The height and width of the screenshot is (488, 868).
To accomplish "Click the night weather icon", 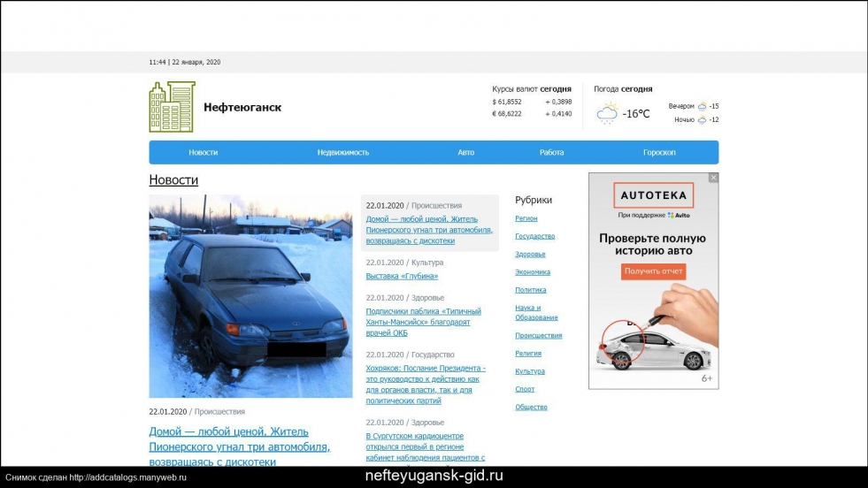I will pyautogui.click(x=703, y=120).
